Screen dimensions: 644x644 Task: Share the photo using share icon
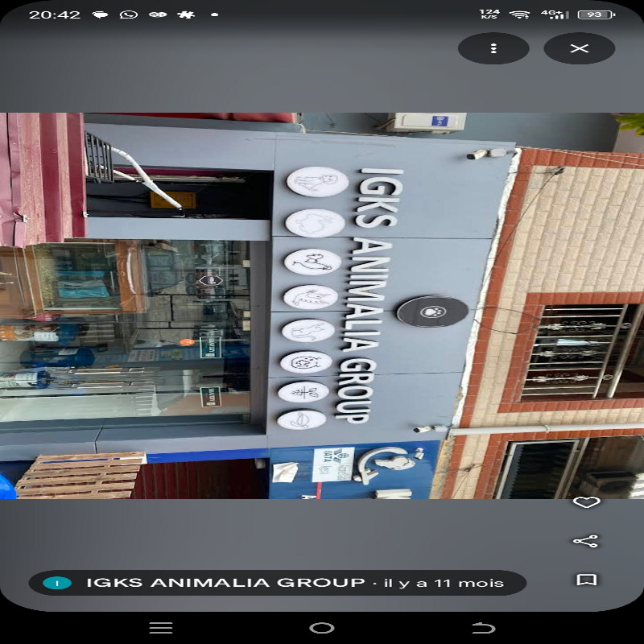(586, 541)
